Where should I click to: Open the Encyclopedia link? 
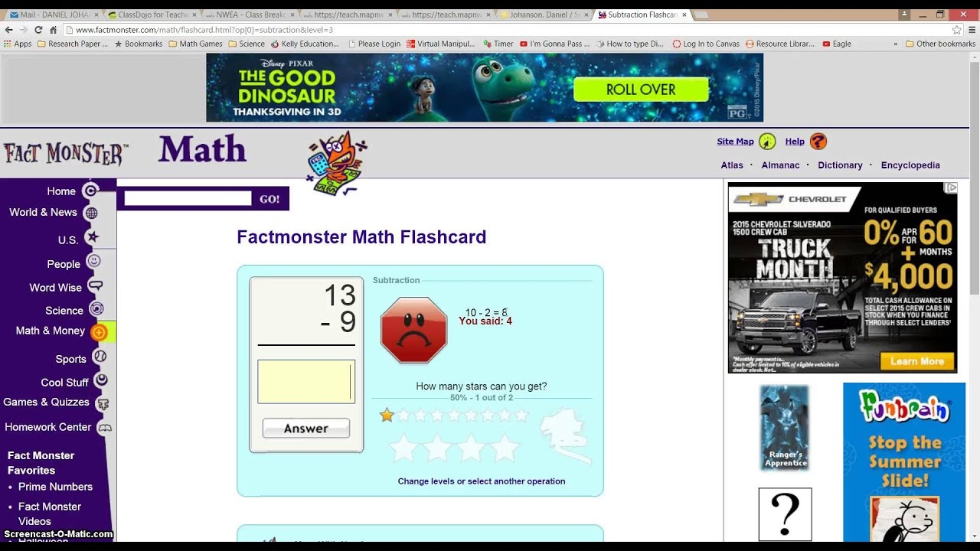click(910, 165)
